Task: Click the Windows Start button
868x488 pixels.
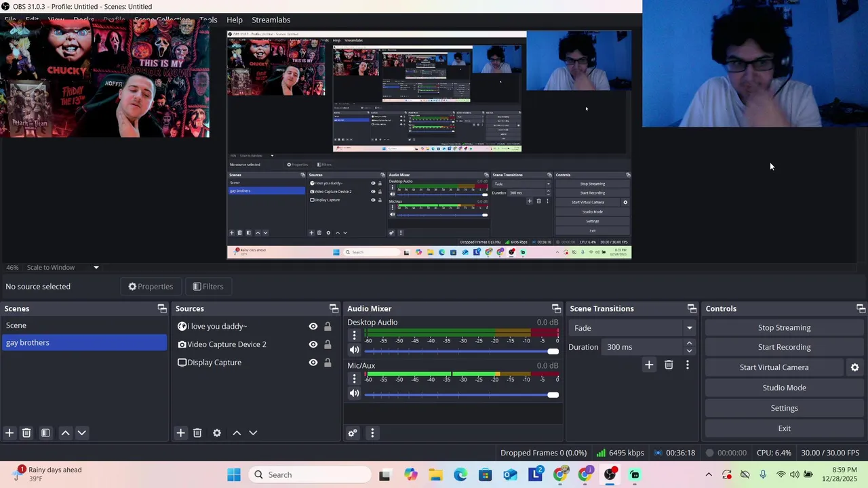Action: [x=234, y=474]
